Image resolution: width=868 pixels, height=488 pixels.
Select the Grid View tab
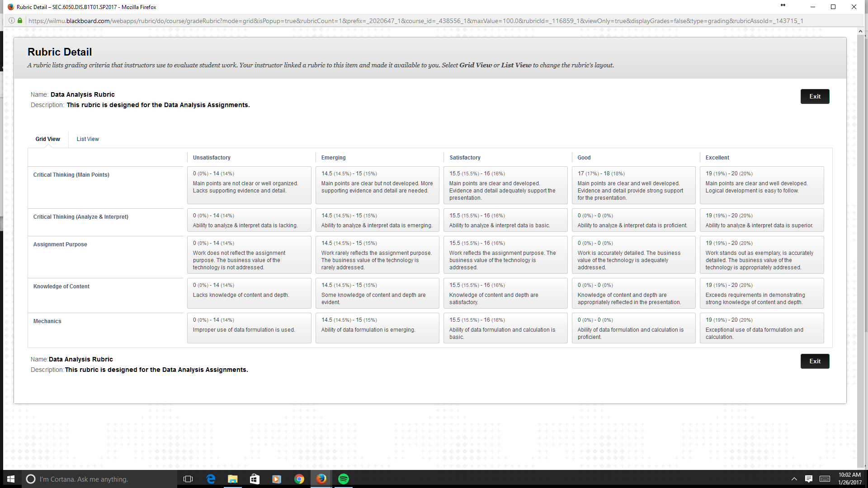pyautogui.click(x=48, y=139)
